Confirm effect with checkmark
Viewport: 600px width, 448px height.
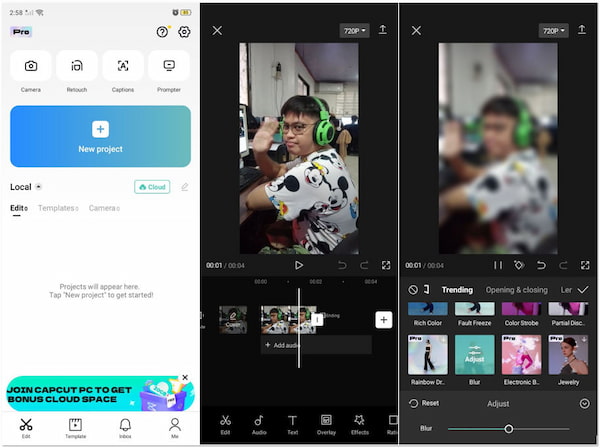pos(583,290)
